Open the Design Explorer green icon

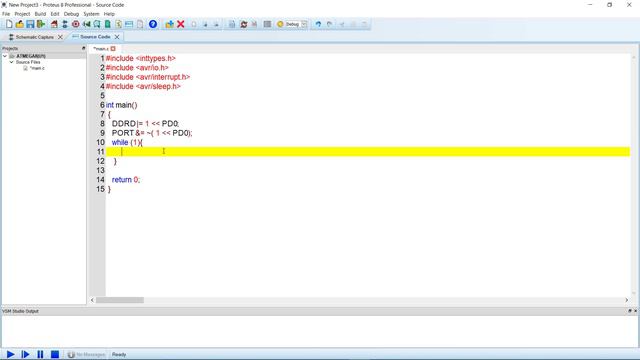coord(108,24)
